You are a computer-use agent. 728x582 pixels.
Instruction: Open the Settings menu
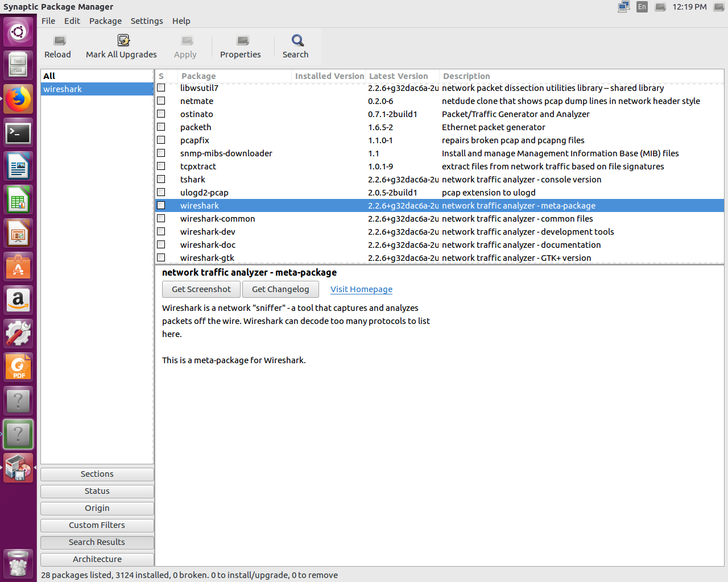point(146,21)
